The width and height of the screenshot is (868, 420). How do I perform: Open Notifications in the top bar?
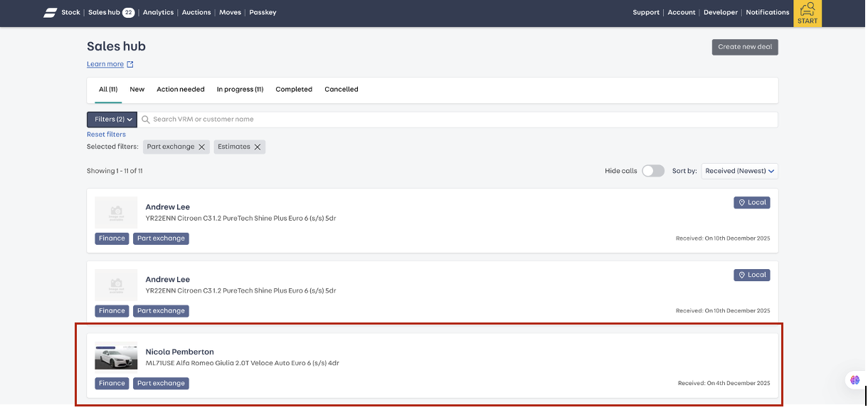point(768,13)
